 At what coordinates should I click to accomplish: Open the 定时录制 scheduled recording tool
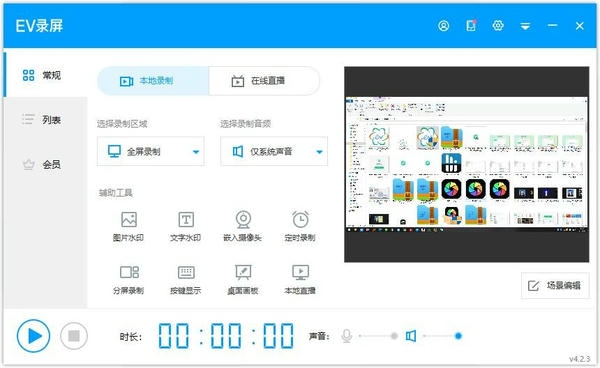pos(300,226)
